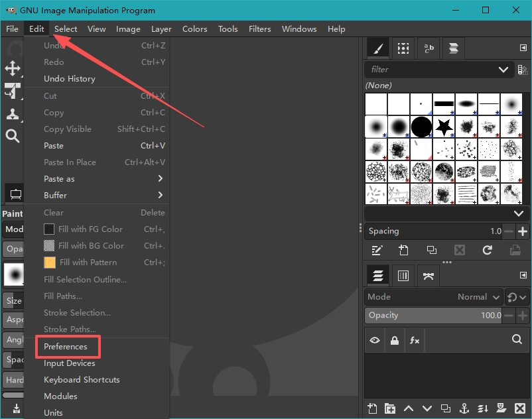The width and height of the screenshot is (532, 419).
Task: Choose Preferences from Edit menu
Action: pyautogui.click(x=66, y=347)
